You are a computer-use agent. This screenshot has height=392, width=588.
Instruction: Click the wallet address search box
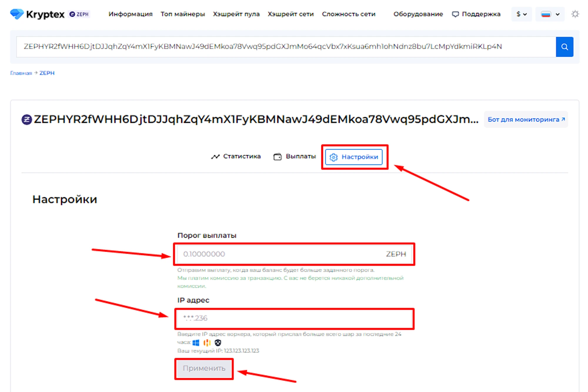click(285, 47)
